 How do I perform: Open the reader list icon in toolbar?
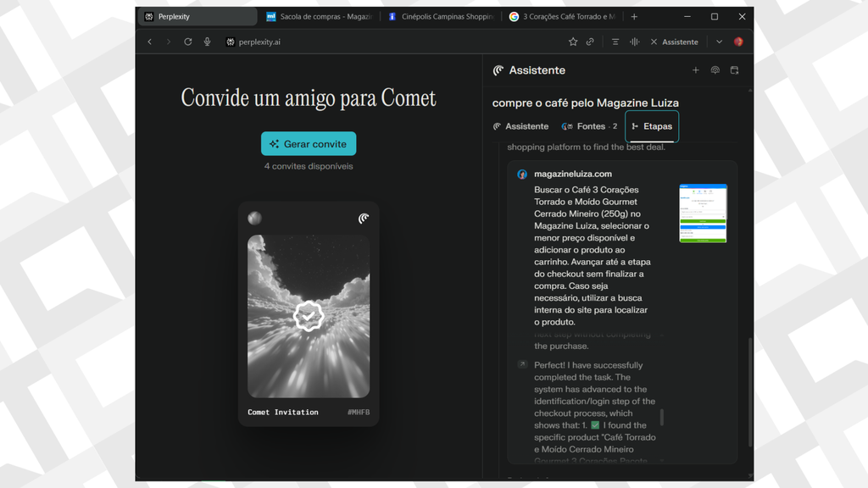(615, 42)
